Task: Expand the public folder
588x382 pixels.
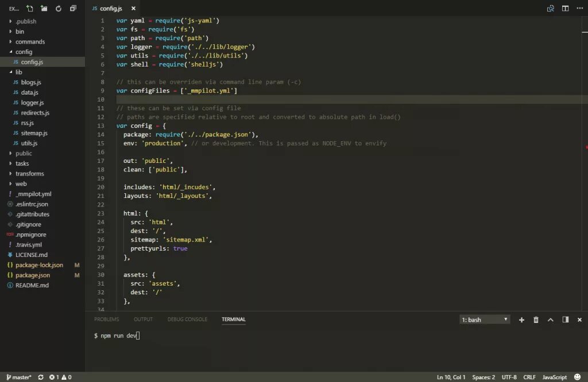Action: click(42, 153)
